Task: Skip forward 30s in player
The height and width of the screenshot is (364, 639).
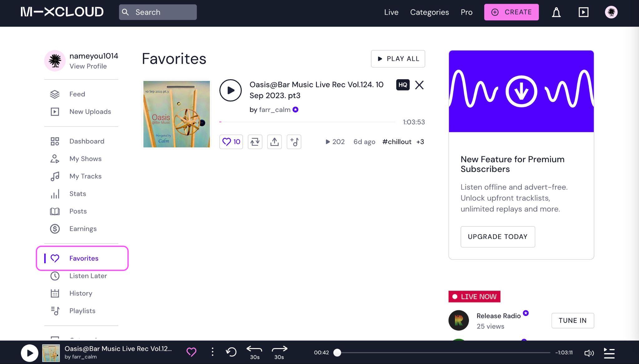Action: pos(279,352)
